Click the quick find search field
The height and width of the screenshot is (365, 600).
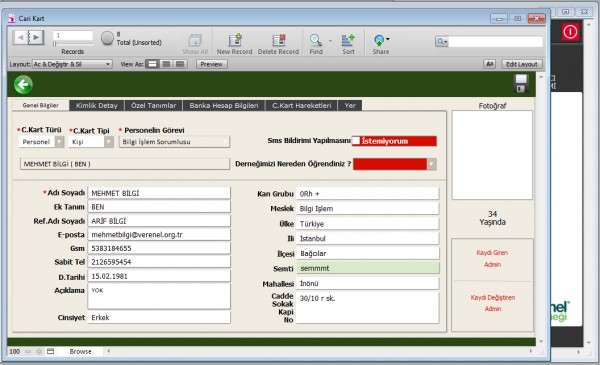(495, 41)
